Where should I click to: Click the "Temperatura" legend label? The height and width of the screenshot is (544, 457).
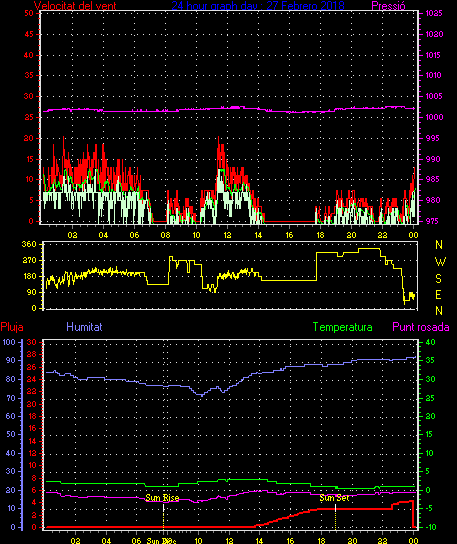342,327
